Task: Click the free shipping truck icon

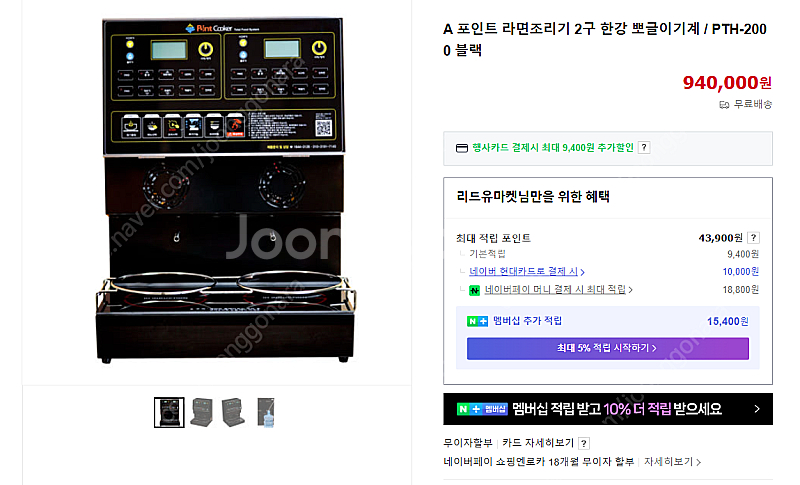Action: (724, 105)
